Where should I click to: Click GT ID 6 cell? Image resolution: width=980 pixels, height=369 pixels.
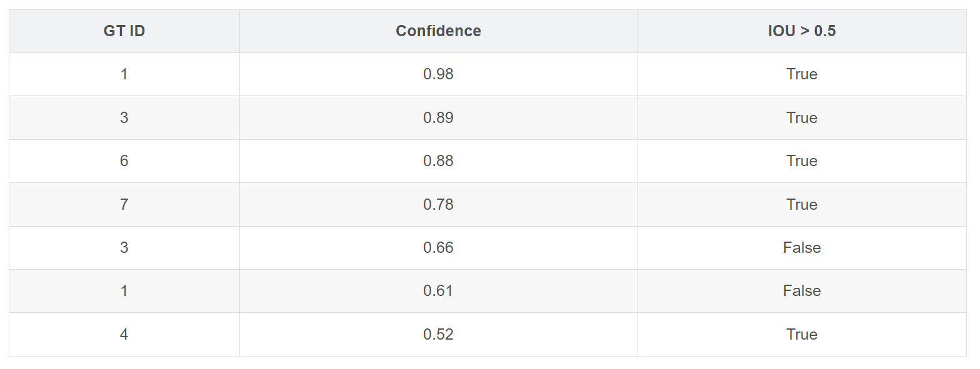[x=124, y=161]
